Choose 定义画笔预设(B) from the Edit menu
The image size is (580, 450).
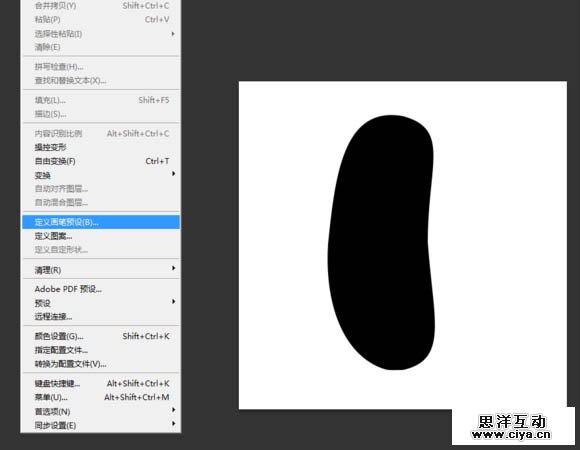(101, 222)
